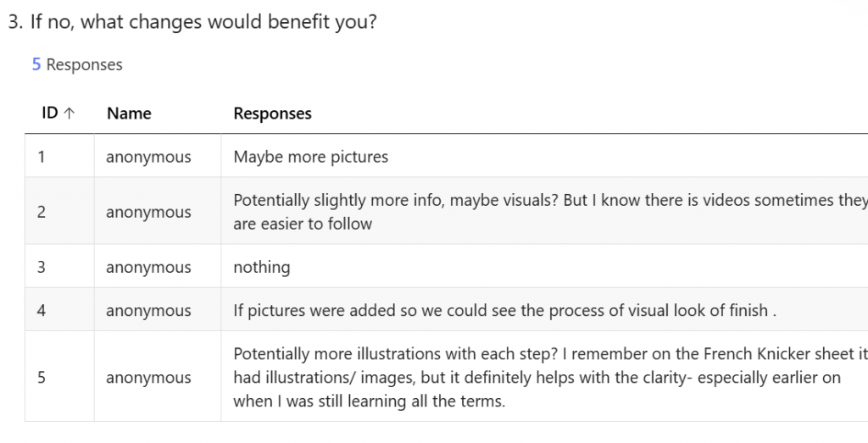Select the ID cell of row 1
Screen dimensions: 868x443
42,157
